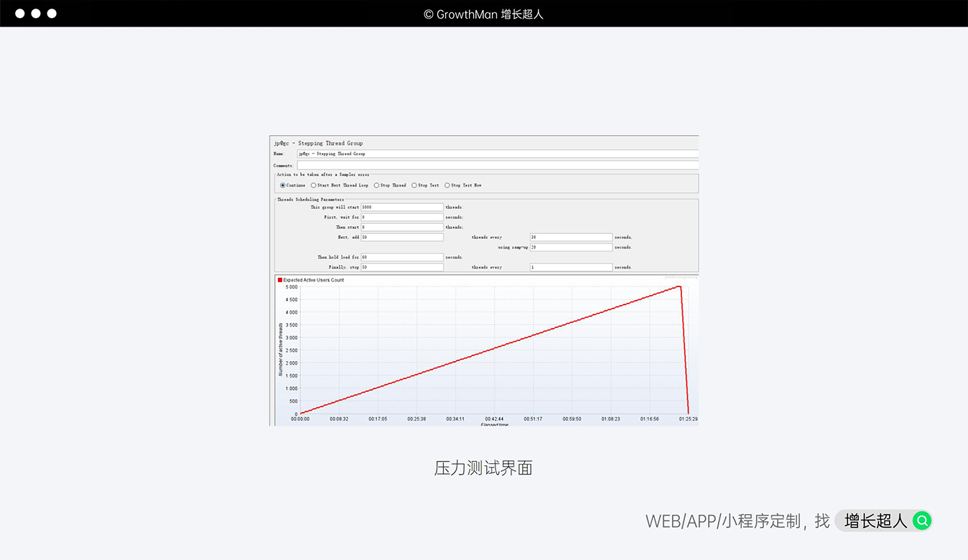Click the 'Then start' threads field
Screen dimensions: 968x560
pos(402,227)
